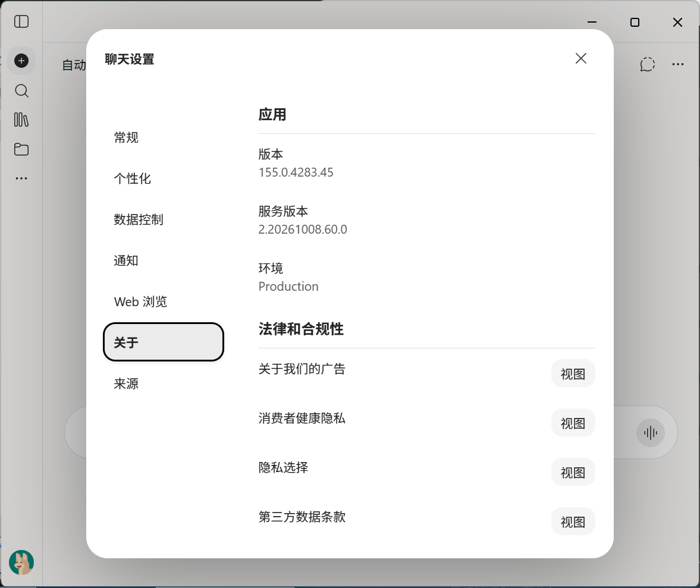View 关于我们的广告 details
This screenshot has width=700, height=588.
point(573,373)
